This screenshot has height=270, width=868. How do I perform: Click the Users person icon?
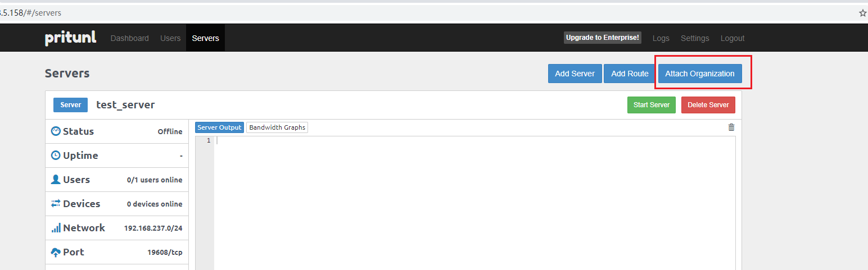[x=56, y=180]
